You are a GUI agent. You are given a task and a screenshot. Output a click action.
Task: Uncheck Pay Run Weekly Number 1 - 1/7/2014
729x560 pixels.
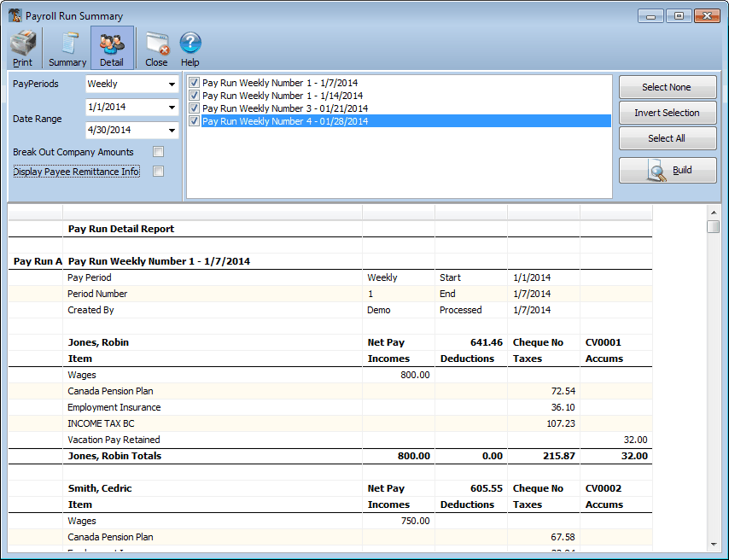(x=194, y=83)
